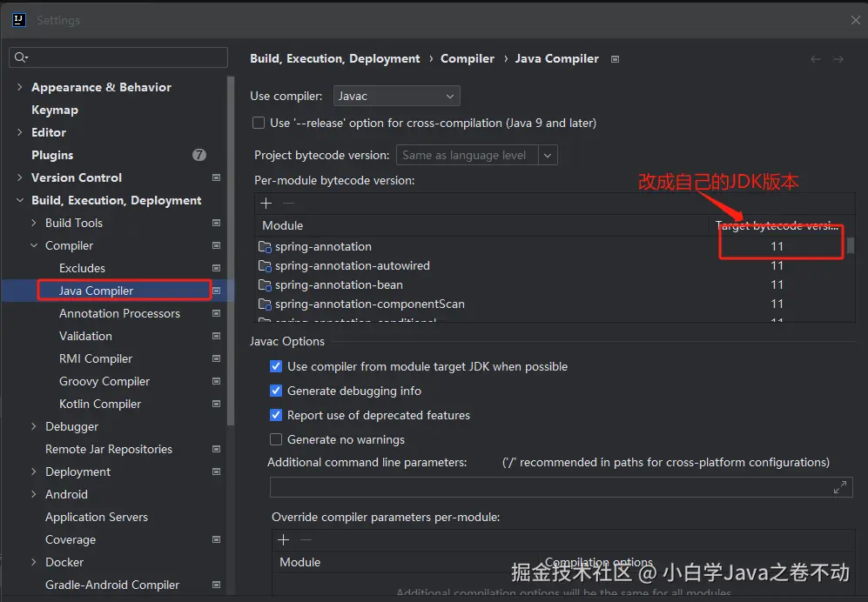Click target bytecode value 11 for spring-annotation-bean
The width and height of the screenshot is (868, 602).
tap(777, 285)
